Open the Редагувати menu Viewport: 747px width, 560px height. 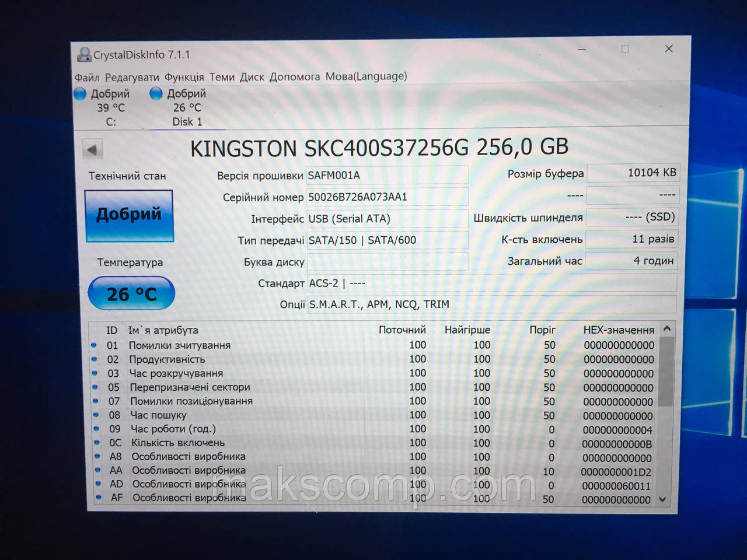[132, 78]
